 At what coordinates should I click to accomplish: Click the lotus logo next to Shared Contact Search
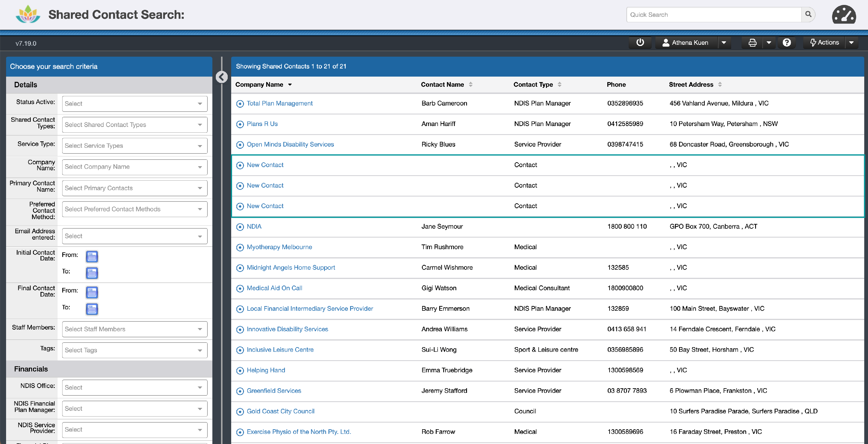coord(28,14)
